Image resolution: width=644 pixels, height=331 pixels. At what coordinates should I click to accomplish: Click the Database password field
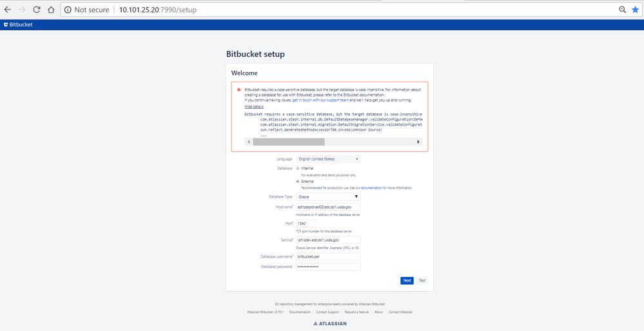coord(328,267)
